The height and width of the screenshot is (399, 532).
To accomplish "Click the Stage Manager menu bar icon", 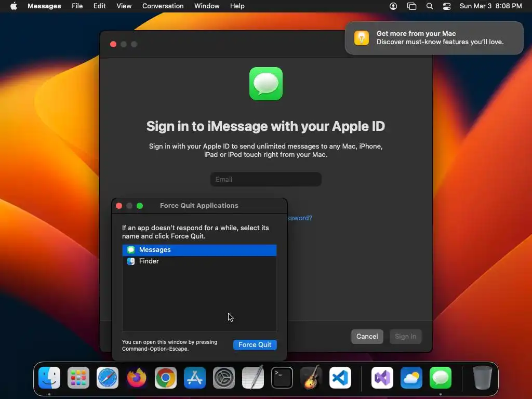I will 411,6.
